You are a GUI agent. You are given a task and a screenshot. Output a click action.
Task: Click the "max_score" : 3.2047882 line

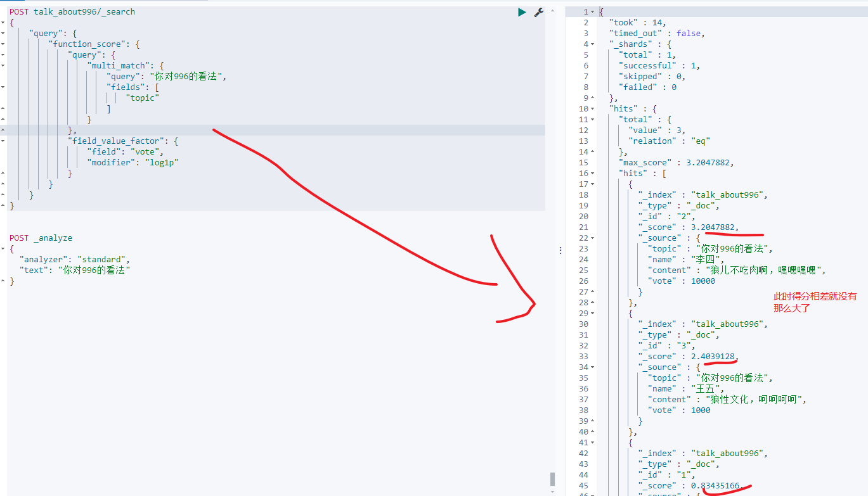pos(676,163)
